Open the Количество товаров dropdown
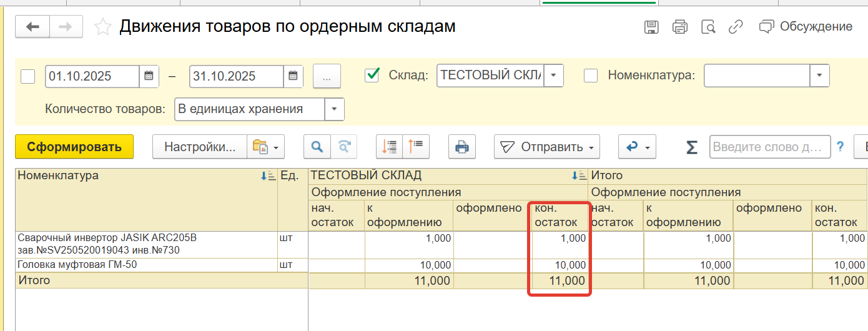 (335, 109)
